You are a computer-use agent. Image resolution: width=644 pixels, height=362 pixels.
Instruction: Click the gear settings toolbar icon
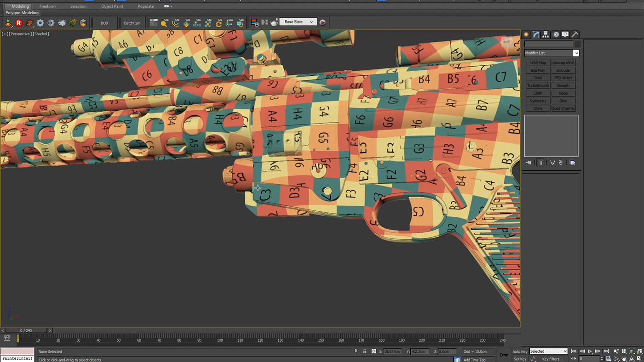(x=40, y=23)
